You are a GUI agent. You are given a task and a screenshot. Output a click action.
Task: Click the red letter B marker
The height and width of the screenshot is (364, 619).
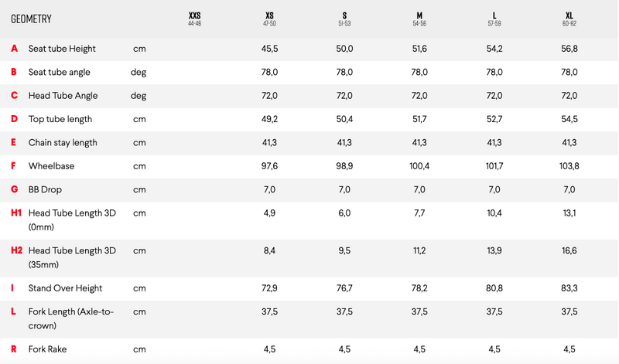click(x=14, y=72)
